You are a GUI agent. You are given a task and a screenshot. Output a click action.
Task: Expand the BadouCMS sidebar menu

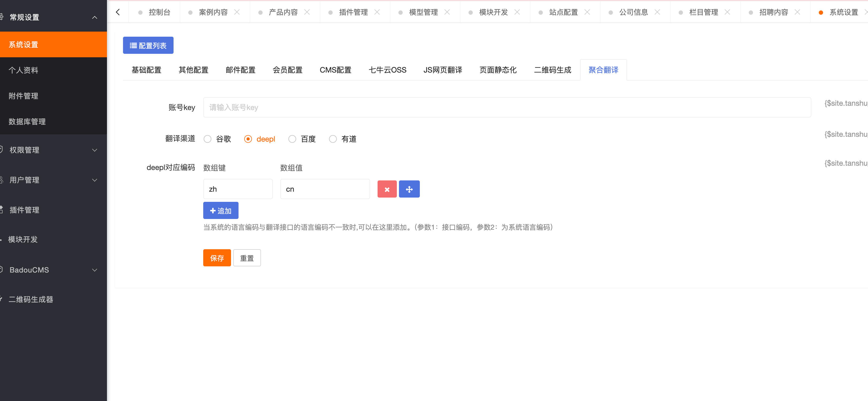point(28,270)
